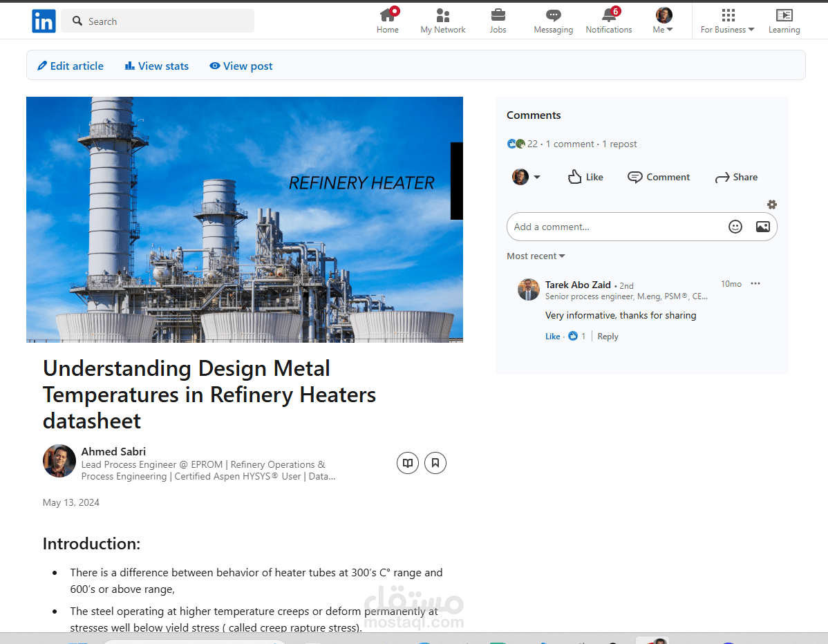This screenshot has width=828, height=644.
Task: Click the reaction emoji icons by 22
Action: click(x=516, y=144)
